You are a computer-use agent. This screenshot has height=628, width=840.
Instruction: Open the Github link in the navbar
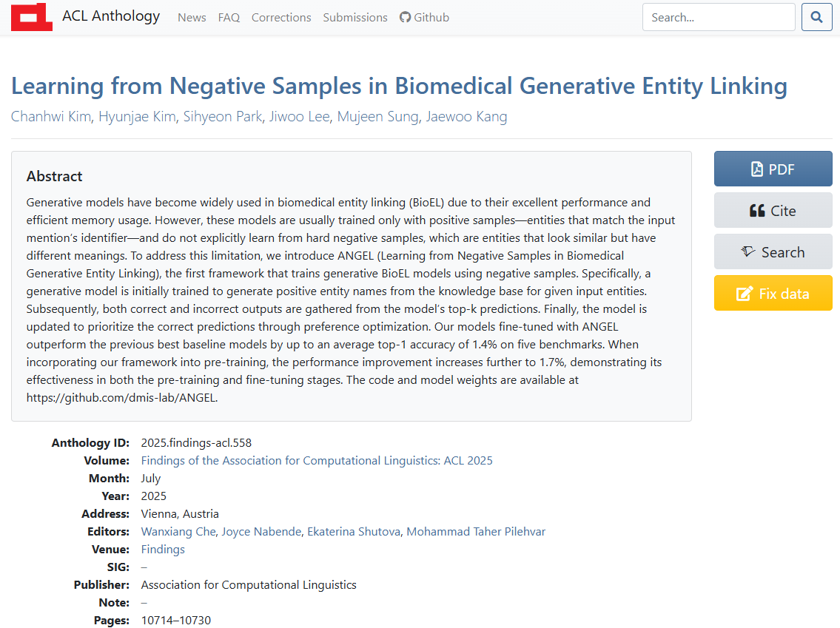424,17
